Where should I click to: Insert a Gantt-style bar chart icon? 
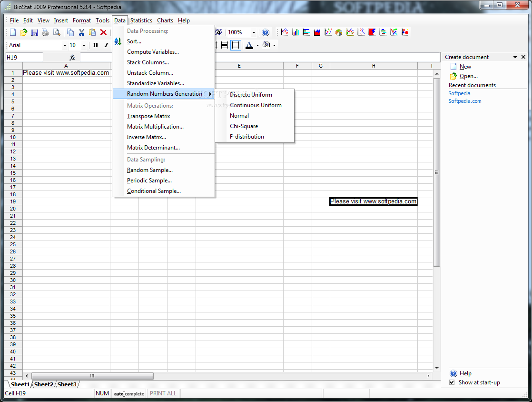point(383,32)
